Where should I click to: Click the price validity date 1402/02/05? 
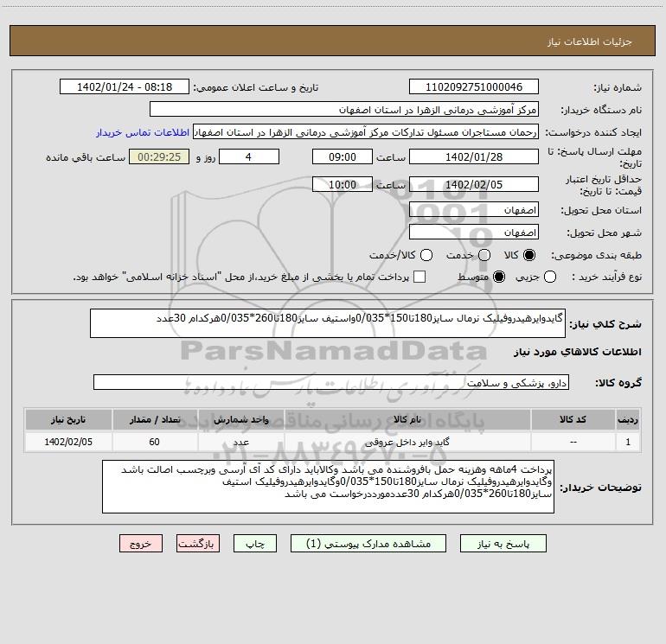coord(474,184)
